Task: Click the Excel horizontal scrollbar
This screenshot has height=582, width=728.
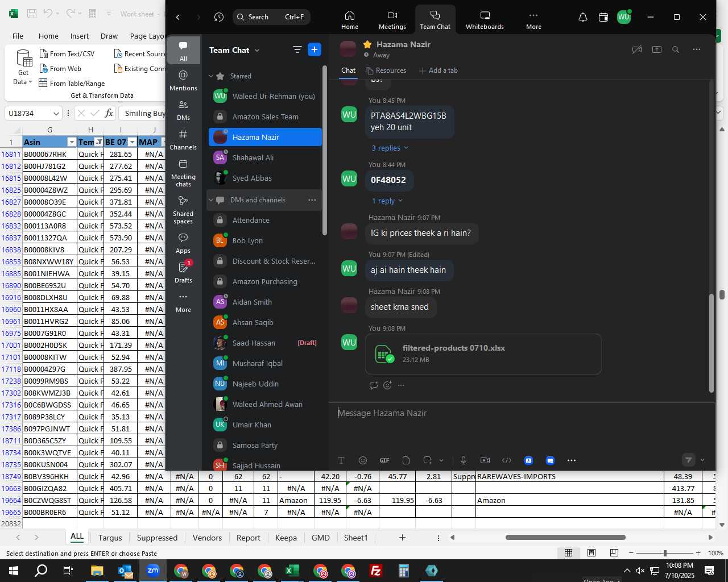Action: 565,537
